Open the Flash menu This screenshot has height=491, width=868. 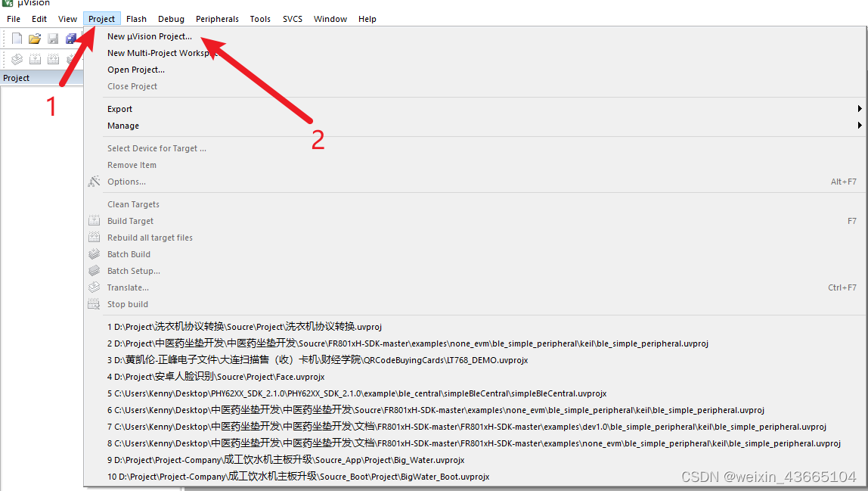pos(136,19)
